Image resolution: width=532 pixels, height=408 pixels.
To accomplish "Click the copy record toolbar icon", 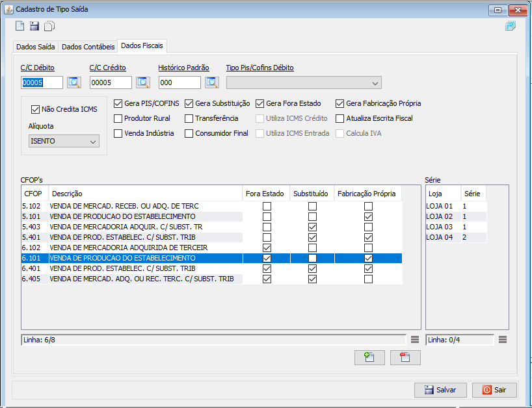I will coord(49,26).
